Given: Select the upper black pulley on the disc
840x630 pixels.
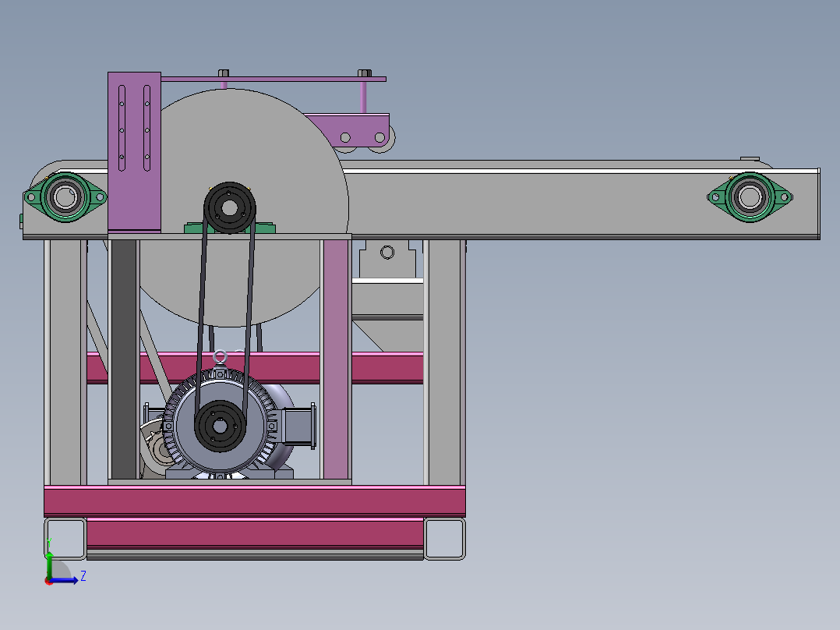Looking at the screenshot, I should click(230, 208).
